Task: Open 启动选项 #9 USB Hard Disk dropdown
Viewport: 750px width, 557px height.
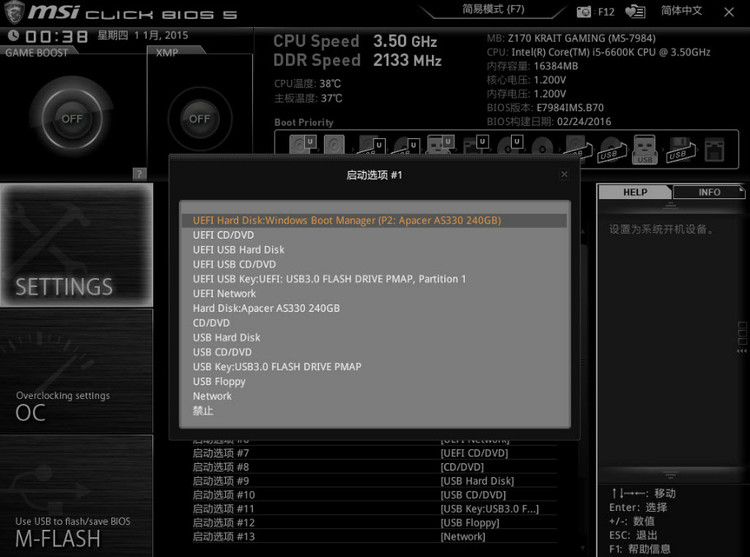Action: [375, 481]
